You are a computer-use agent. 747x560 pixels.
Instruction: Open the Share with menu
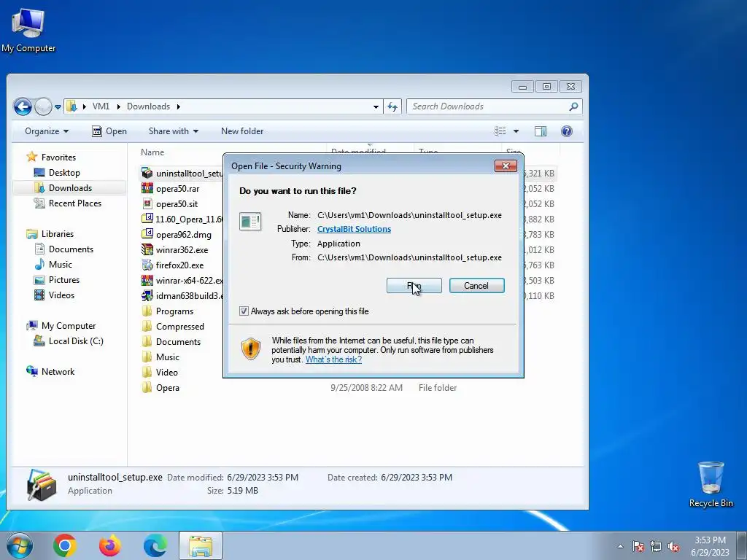(174, 131)
